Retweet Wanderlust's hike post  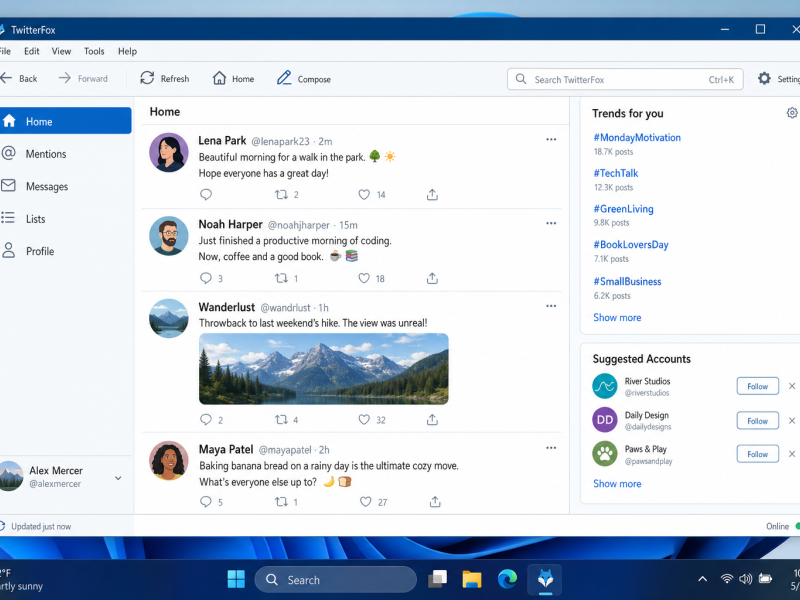point(282,419)
